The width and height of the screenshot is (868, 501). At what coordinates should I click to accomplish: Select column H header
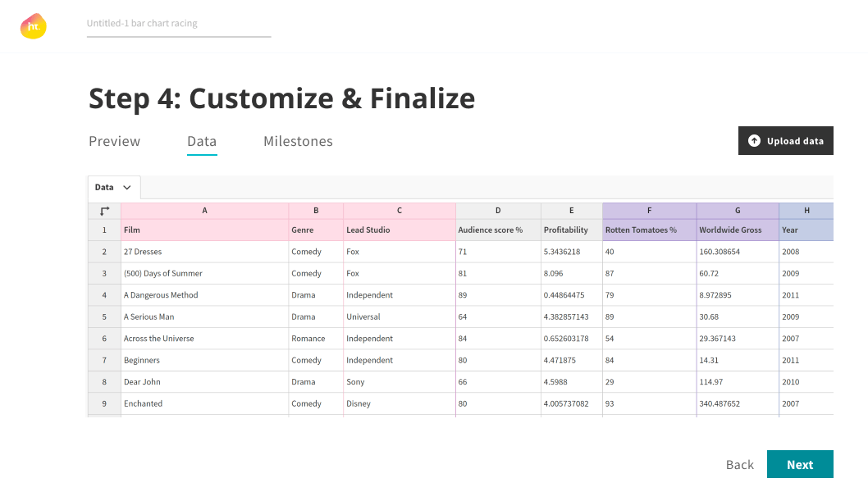[x=806, y=211]
